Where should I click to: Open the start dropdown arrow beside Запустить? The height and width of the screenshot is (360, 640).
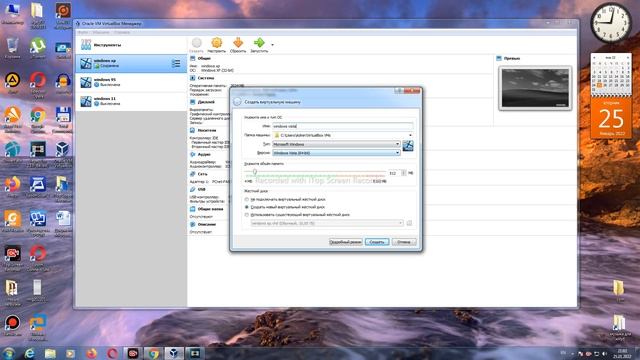click(x=272, y=45)
